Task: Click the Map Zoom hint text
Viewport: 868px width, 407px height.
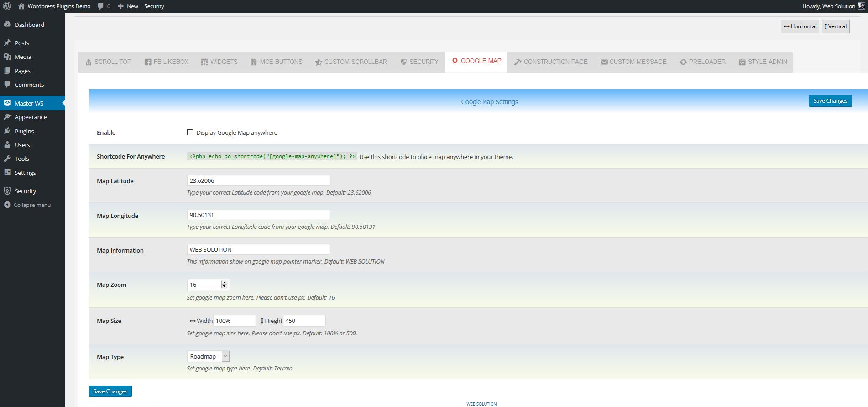Action: point(261,297)
